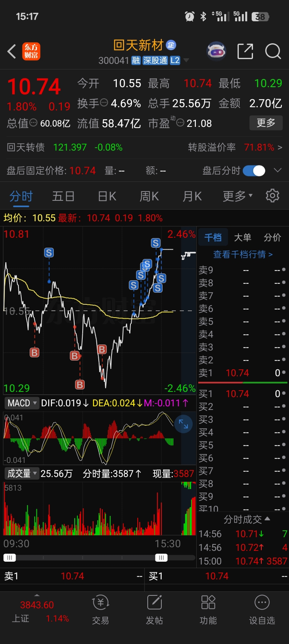This screenshot has width=289, height=644.
Task: Tap the battery 38 indicator
Action: click(x=260, y=16)
